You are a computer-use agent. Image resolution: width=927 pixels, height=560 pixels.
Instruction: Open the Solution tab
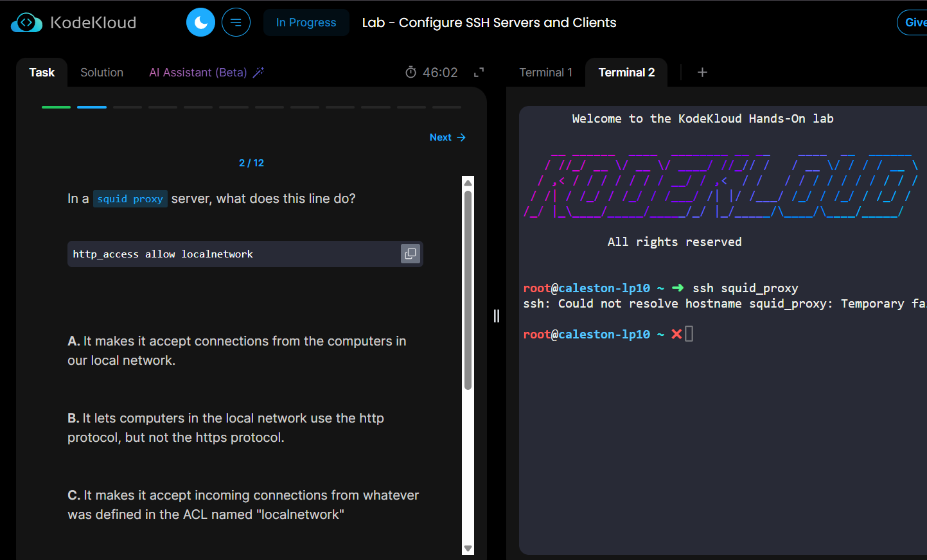102,73
